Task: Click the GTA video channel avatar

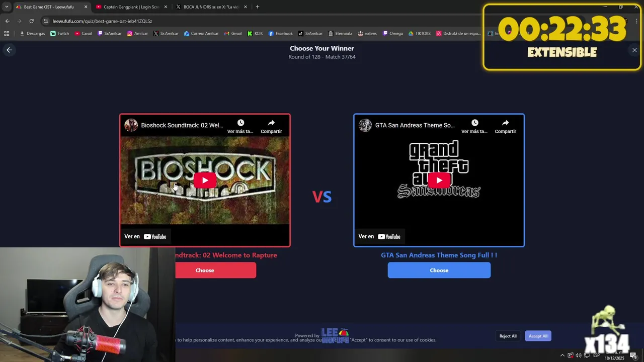Action: [x=365, y=125]
